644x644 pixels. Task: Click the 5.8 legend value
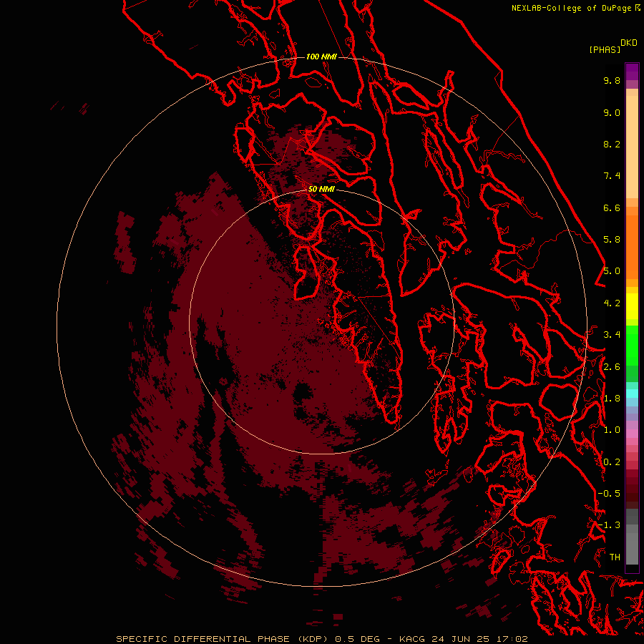pyautogui.click(x=612, y=240)
